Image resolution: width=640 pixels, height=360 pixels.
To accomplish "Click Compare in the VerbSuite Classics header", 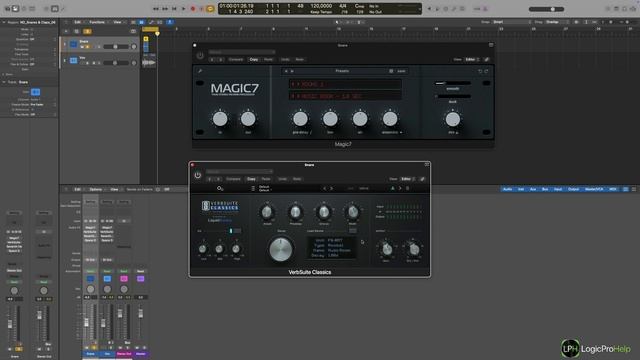I will pyautogui.click(x=233, y=179).
